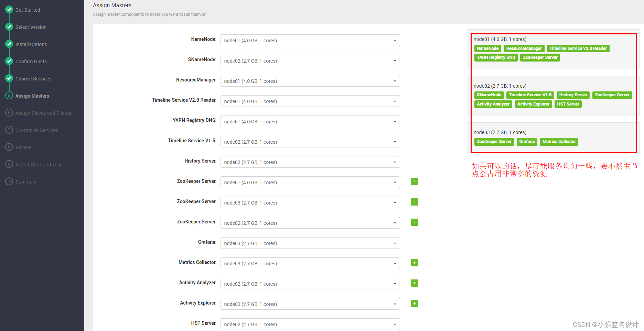Add another Activity Explorer with plus button
The height and width of the screenshot is (331, 644).
pos(415,304)
